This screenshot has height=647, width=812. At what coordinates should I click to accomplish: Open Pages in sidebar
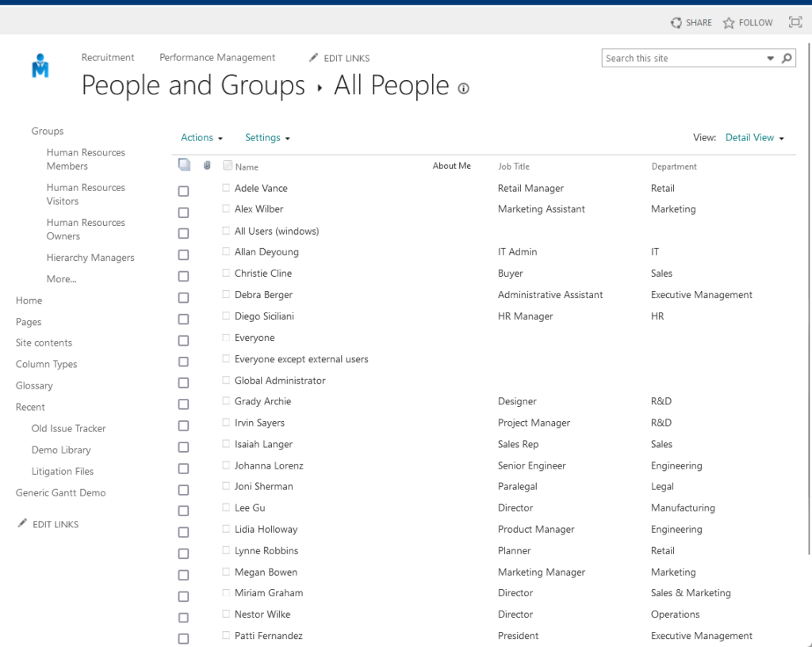coord(29,322)
